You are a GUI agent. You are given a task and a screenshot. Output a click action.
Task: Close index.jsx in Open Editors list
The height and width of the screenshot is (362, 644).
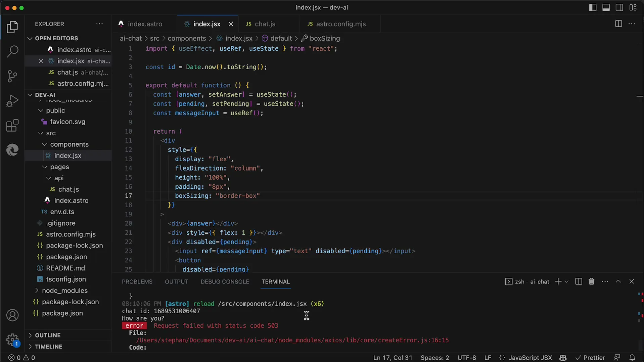(x=41, y=61)
